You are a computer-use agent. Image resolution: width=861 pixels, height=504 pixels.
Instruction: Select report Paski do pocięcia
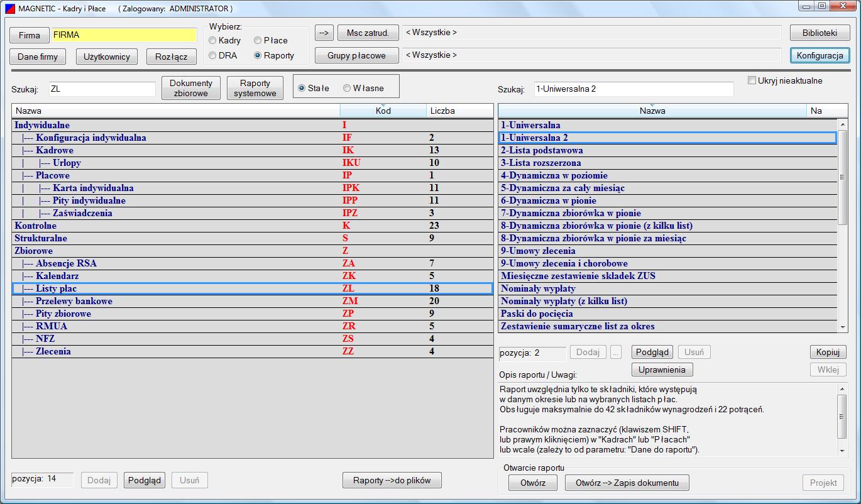coord(668,314)
